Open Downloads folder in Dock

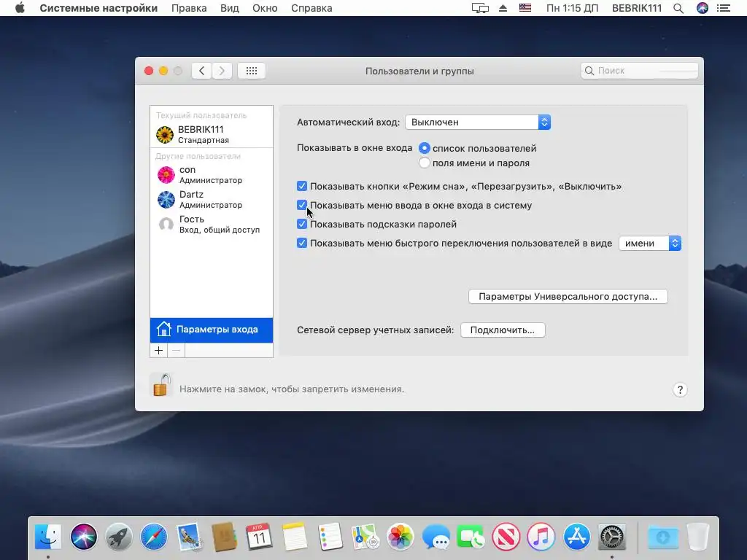point(662,537)
